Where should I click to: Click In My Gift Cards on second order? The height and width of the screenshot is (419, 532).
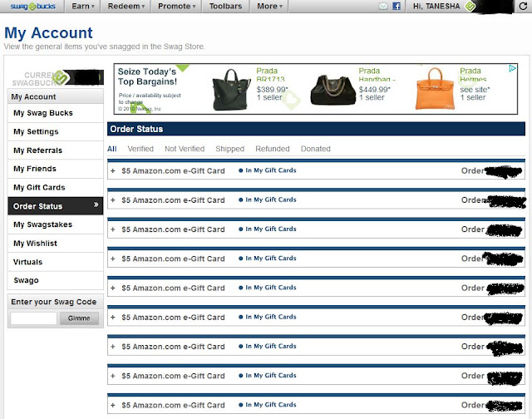click(x=268, y=200)
